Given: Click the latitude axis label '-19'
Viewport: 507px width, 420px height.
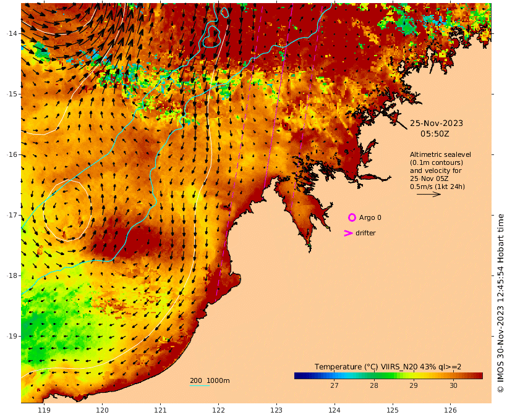Looking at the screenshot, I should (x=12, y=336).
